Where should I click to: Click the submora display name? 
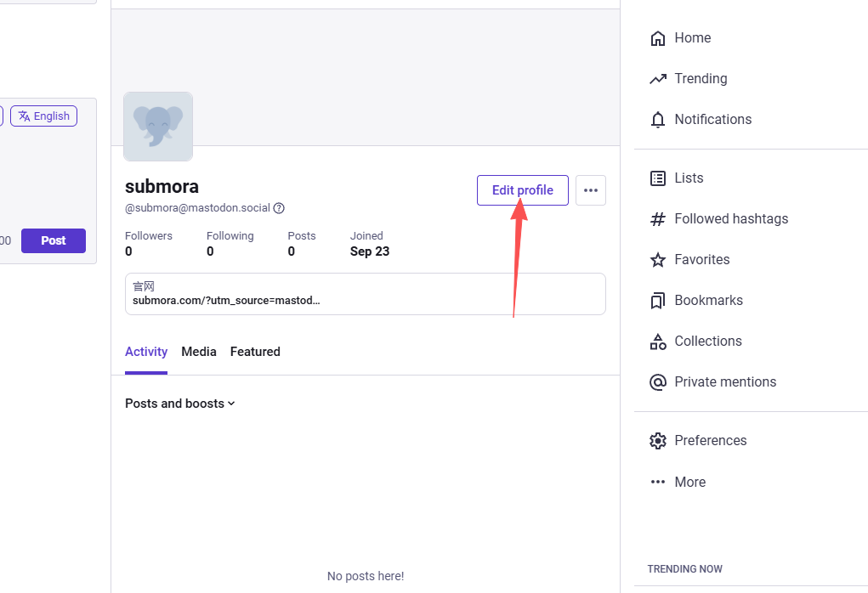pos(162,187)
